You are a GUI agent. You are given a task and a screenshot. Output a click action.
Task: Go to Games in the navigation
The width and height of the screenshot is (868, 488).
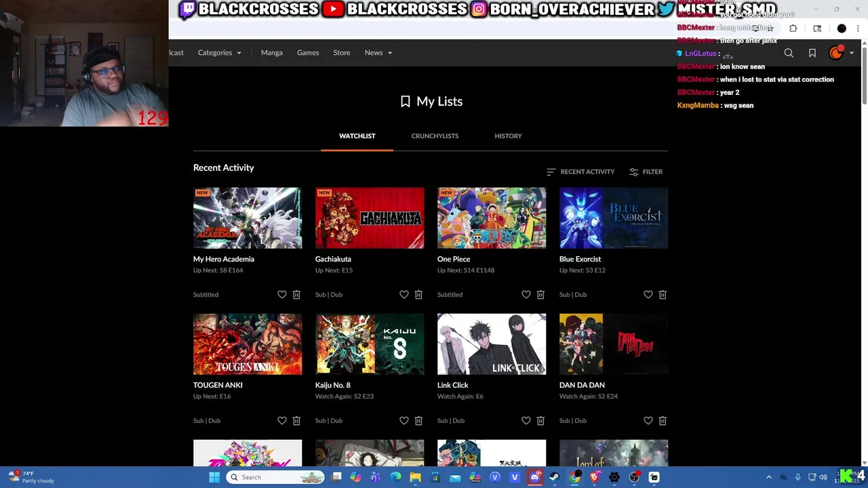point(308,53)
